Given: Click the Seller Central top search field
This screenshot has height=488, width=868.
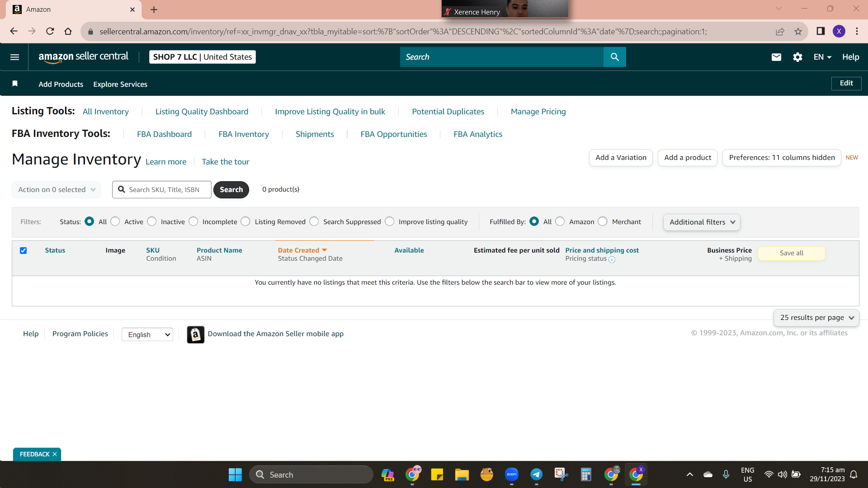Looking at the screenshot, I should (x=502, y=57).
